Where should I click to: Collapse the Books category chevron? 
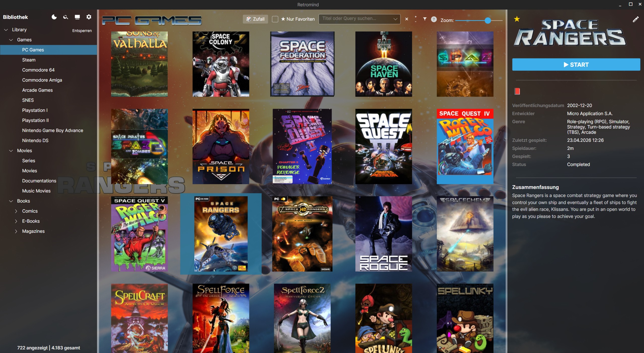click(11, 201)
